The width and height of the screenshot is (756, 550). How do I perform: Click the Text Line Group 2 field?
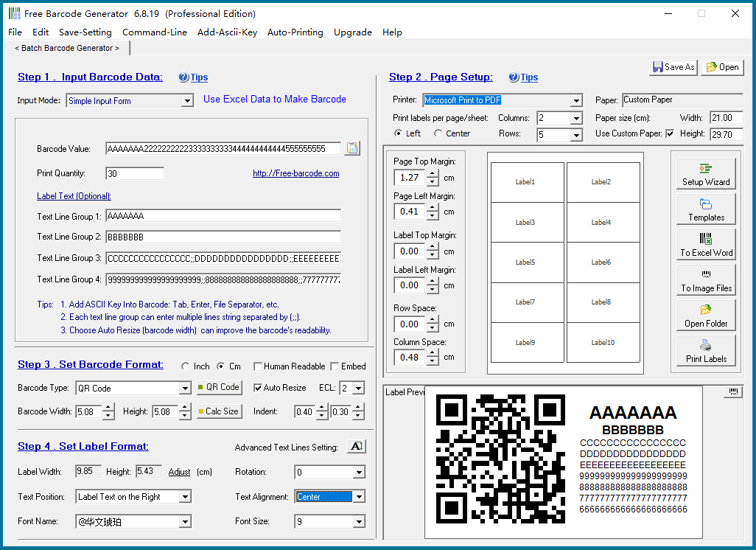[x=223, y=237]
